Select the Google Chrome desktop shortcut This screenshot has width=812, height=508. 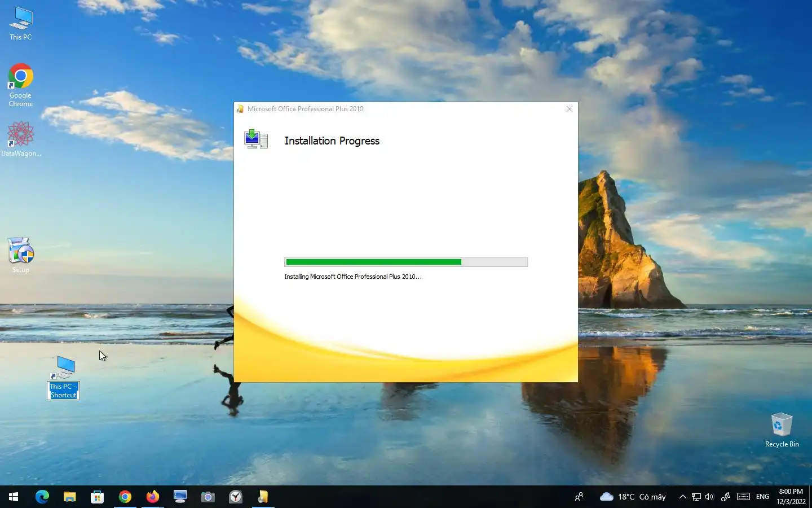(21, 85)
